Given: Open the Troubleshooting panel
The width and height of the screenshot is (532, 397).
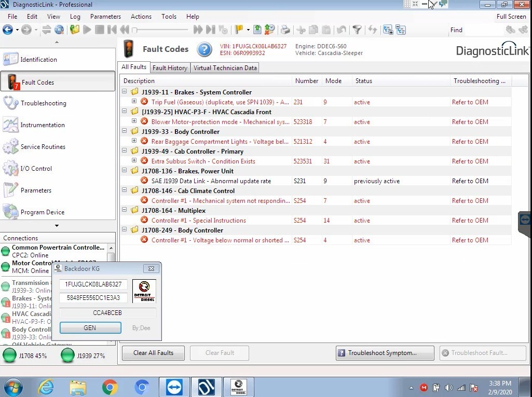Looking at the screenshot, I should click(x=58, y=103).
